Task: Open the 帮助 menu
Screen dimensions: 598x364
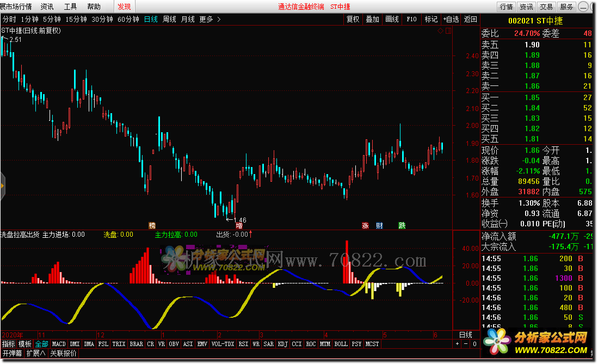Action: (x=94, y=7)
